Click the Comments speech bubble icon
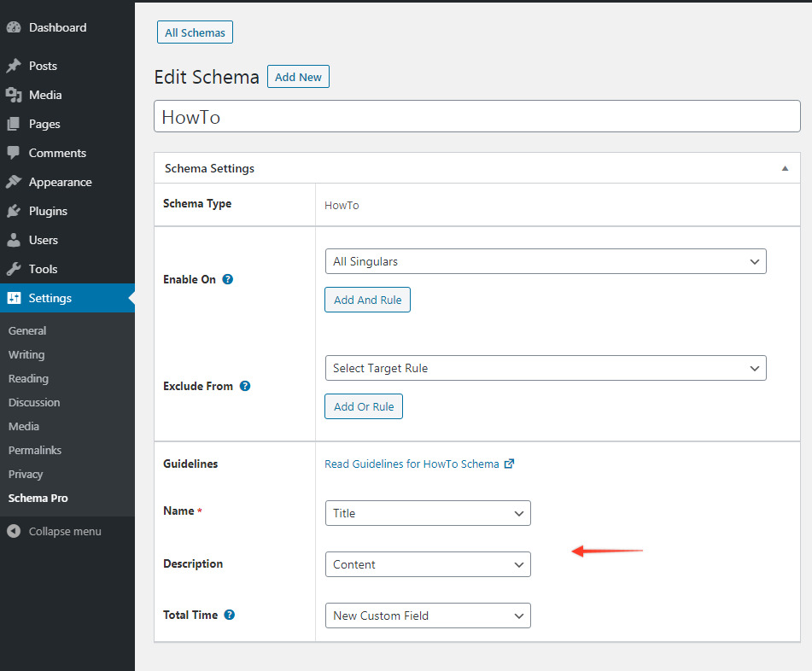Viewport: 812px width, 671px height. [14, 153]
